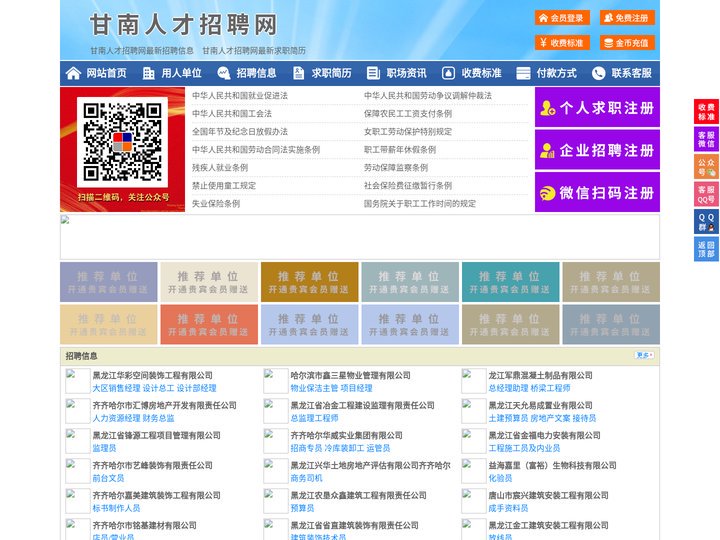Image resolution: width=720 pixels, height=540 pixels.
Task: Click 企业招聘注册 purple button
Action: pos(597,150)
